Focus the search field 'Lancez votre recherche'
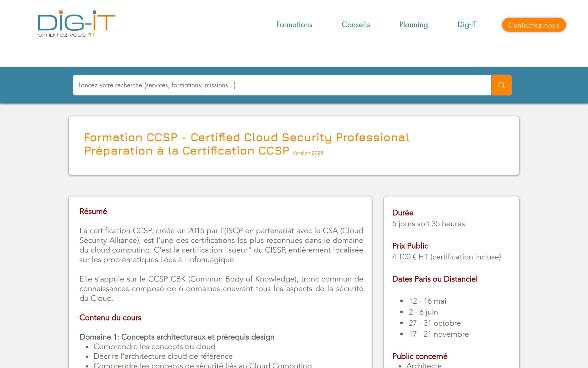 [x=282, y=85]
